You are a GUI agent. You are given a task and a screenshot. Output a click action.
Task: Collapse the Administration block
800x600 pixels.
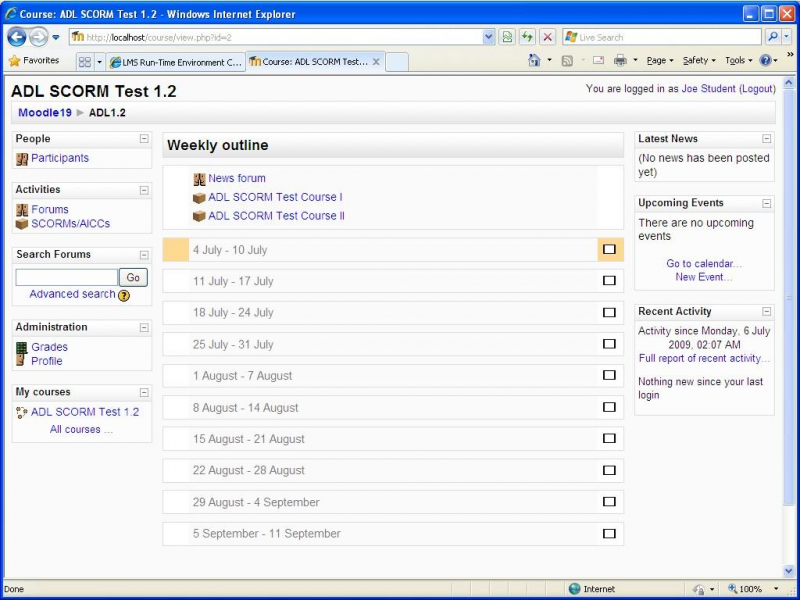pyautogui.click(x=144, y=328)
